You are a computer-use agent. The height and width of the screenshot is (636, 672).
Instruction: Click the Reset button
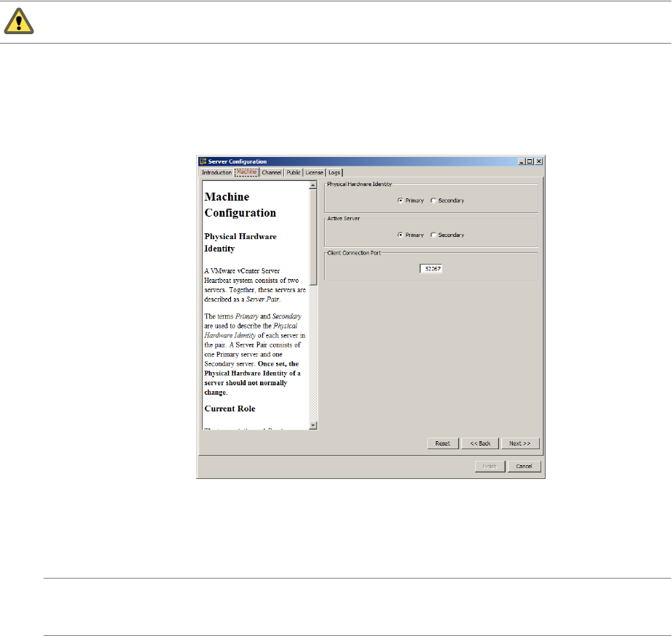tap(442, 443)
